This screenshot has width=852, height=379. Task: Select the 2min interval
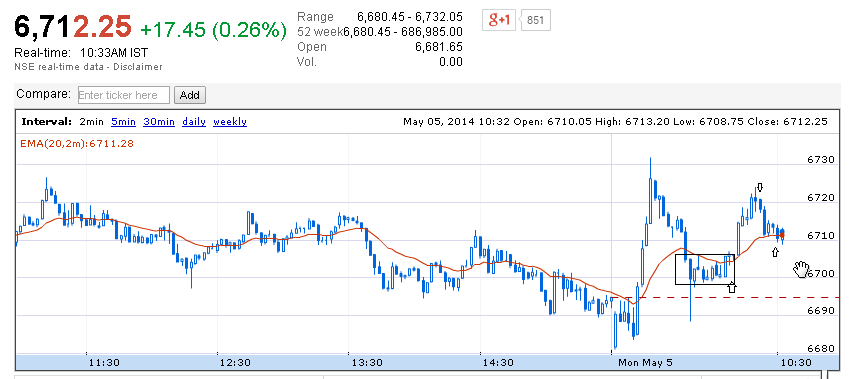click(x=92, y=122)
